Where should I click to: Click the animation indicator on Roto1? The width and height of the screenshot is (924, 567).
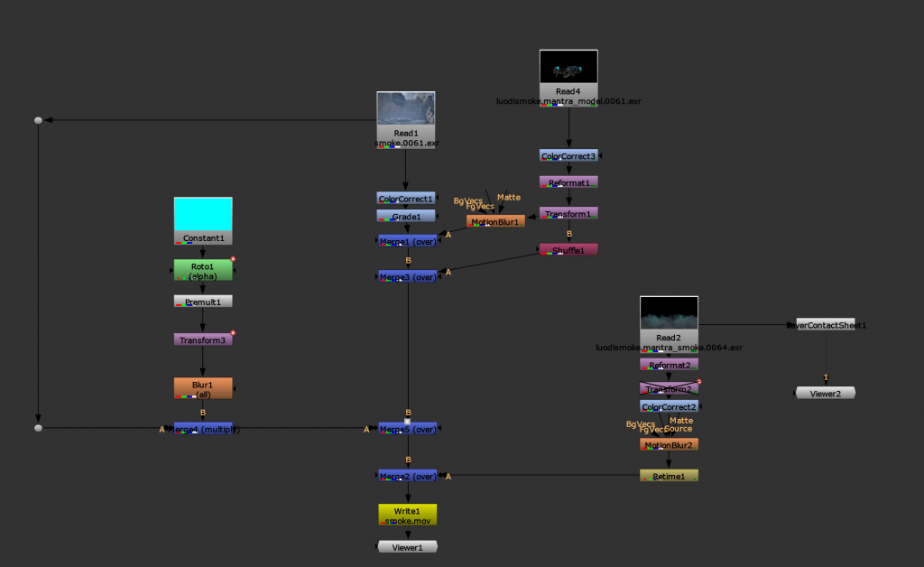(233, 259)
